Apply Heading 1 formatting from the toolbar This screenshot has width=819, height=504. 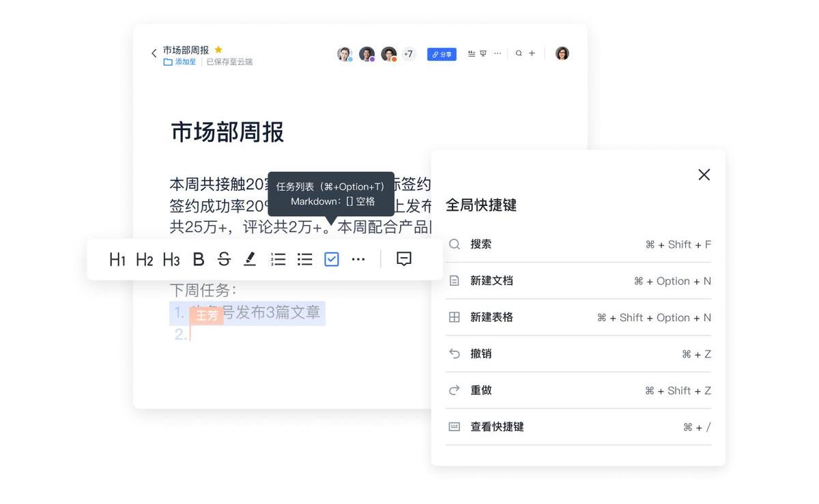(x=117, y=259)
